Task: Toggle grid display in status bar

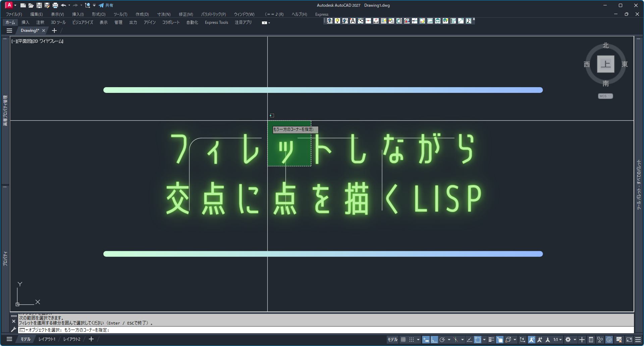Action: click(403, 340)
